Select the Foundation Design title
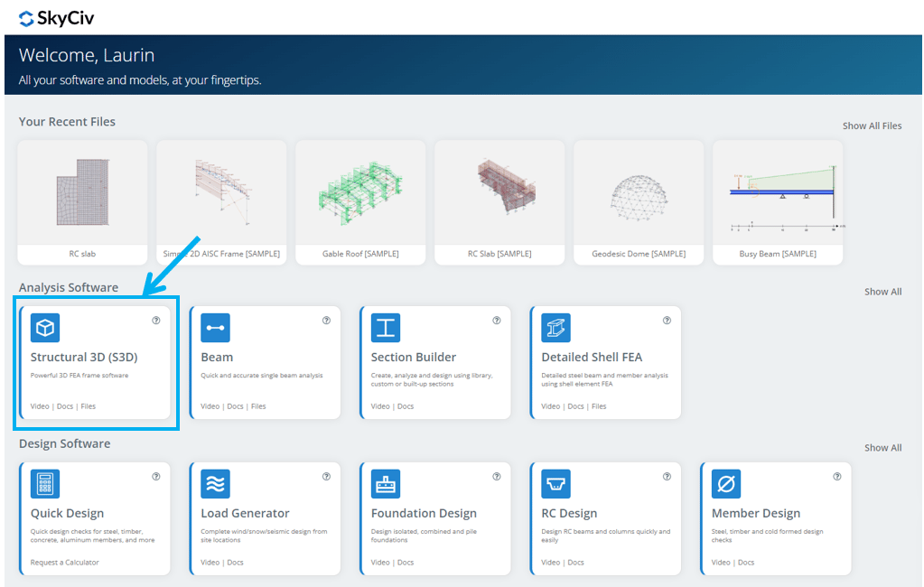This screenshot has height=587, width=924. (x=424, y=513)
